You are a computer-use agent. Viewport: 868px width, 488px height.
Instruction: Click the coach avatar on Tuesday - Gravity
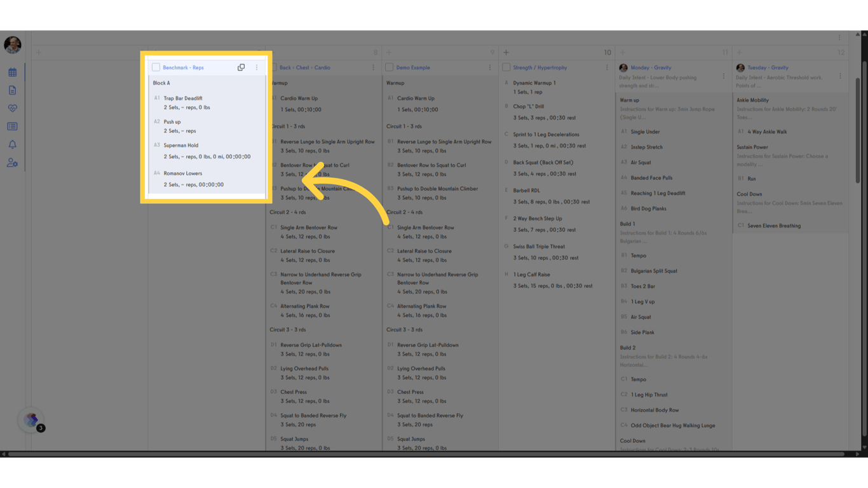tap(740, 67)
